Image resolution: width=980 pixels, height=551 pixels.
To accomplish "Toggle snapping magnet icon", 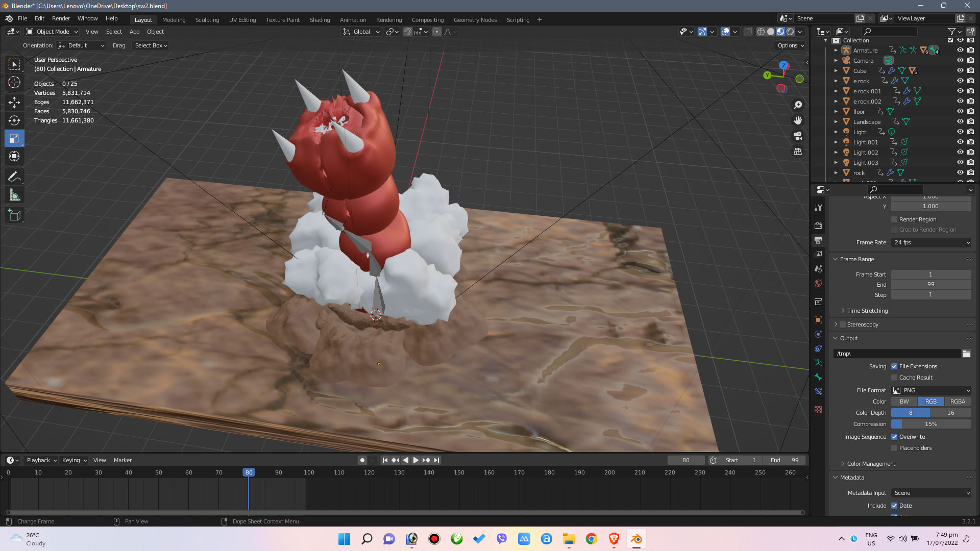I will tap(407, 32).
